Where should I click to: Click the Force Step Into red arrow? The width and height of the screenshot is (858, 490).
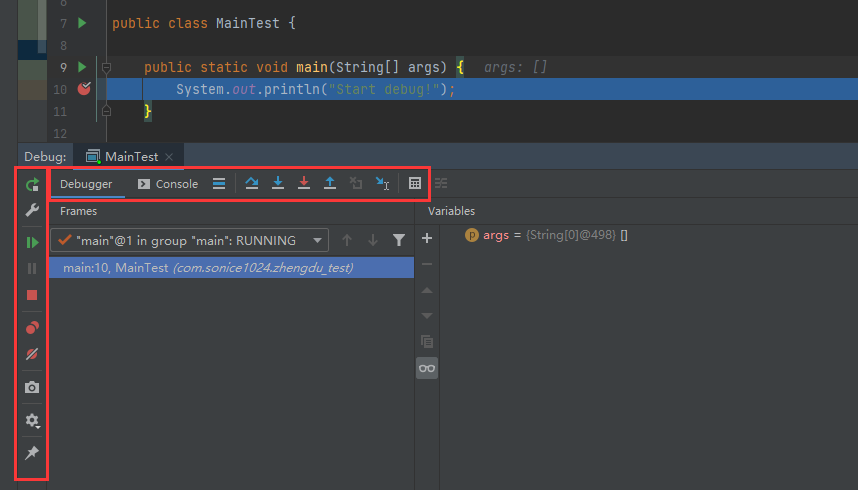click(x=304, y=184)
